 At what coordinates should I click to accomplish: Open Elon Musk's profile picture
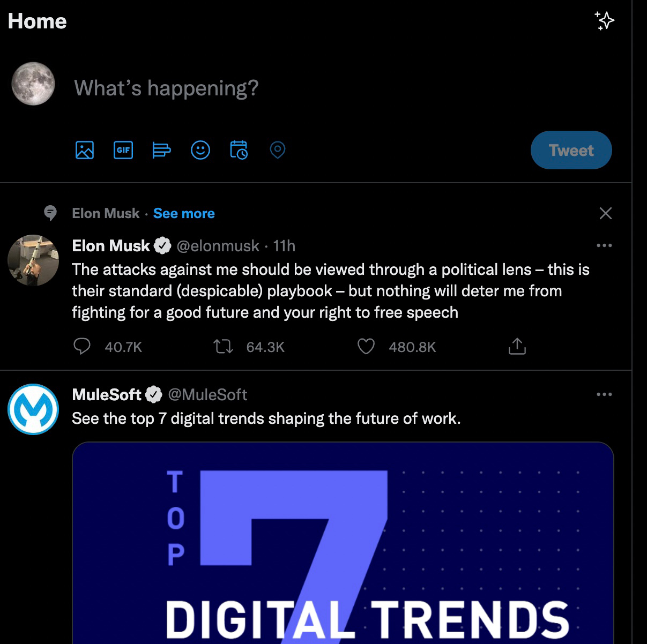pyautogui.click(x=33, y=260)
